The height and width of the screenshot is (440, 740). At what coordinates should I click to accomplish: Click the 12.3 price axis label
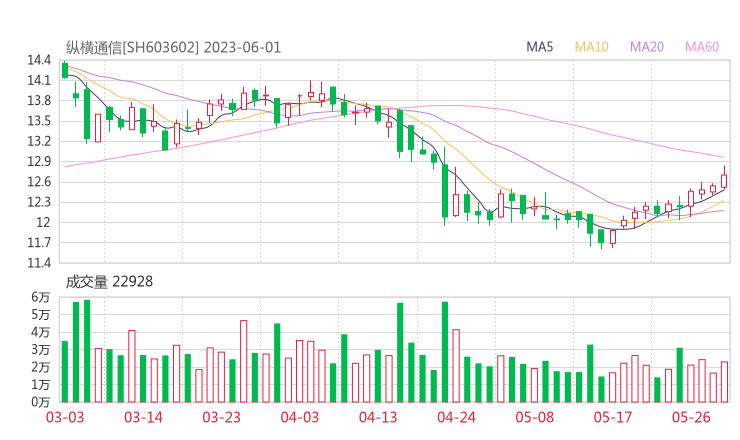39,202
